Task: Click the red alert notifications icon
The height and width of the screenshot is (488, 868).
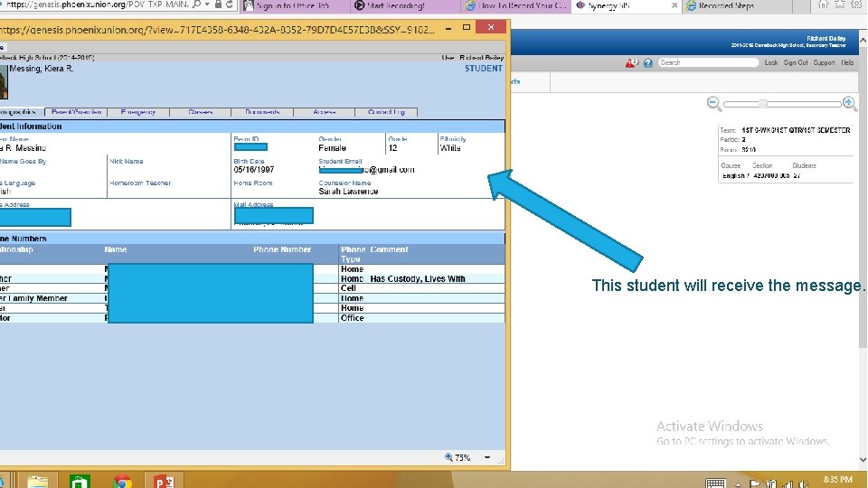Action: [x=632, y=63]
